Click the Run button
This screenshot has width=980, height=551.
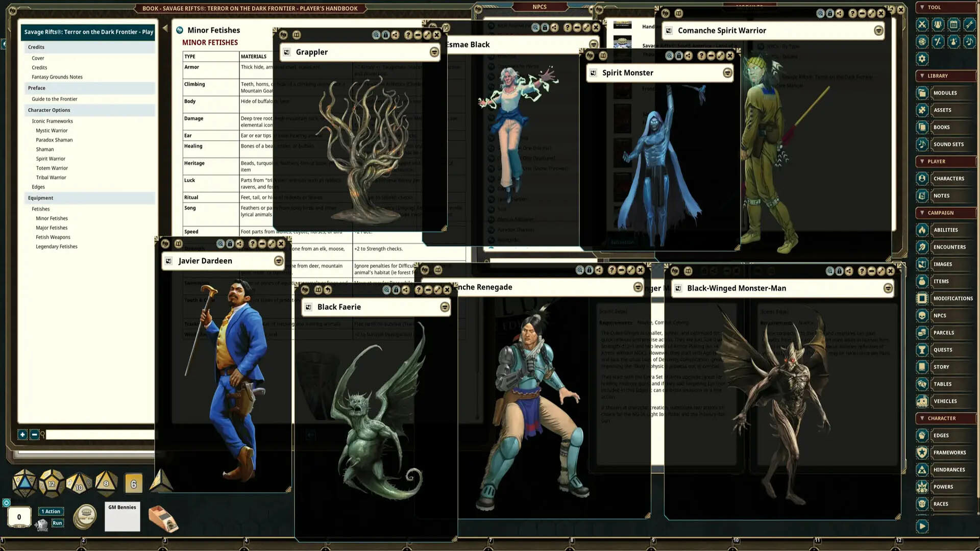tap(57, 523)
